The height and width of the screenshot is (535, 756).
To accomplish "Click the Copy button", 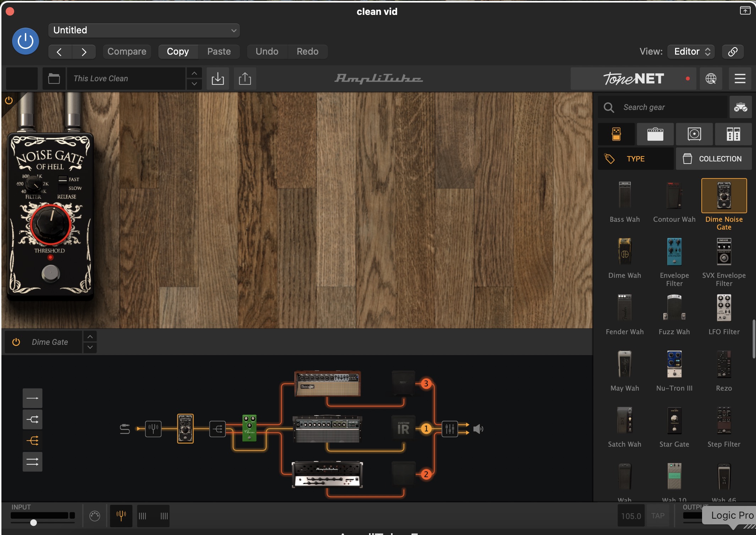I will click(x=178, y=52).
